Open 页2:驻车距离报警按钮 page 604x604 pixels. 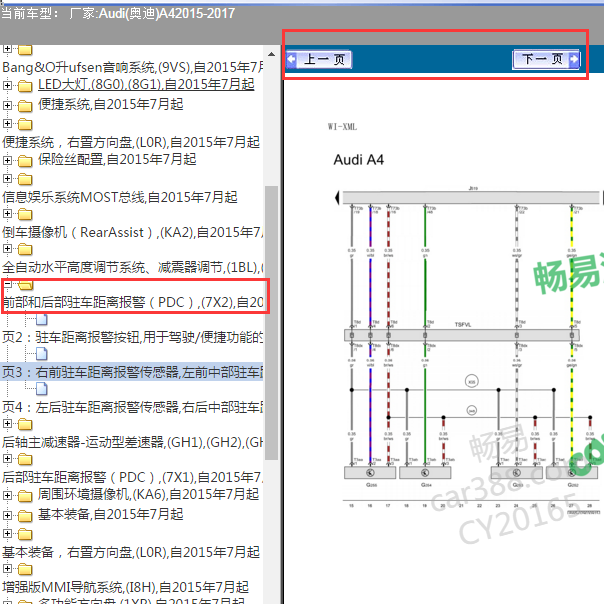click(133, 337)
